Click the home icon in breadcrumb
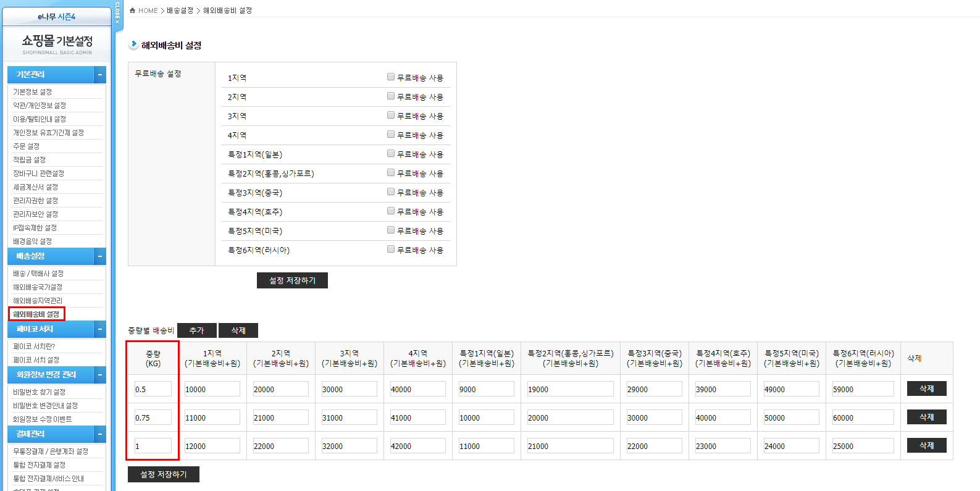Screen dimensions: 980x491 click(x=132, y=10)
